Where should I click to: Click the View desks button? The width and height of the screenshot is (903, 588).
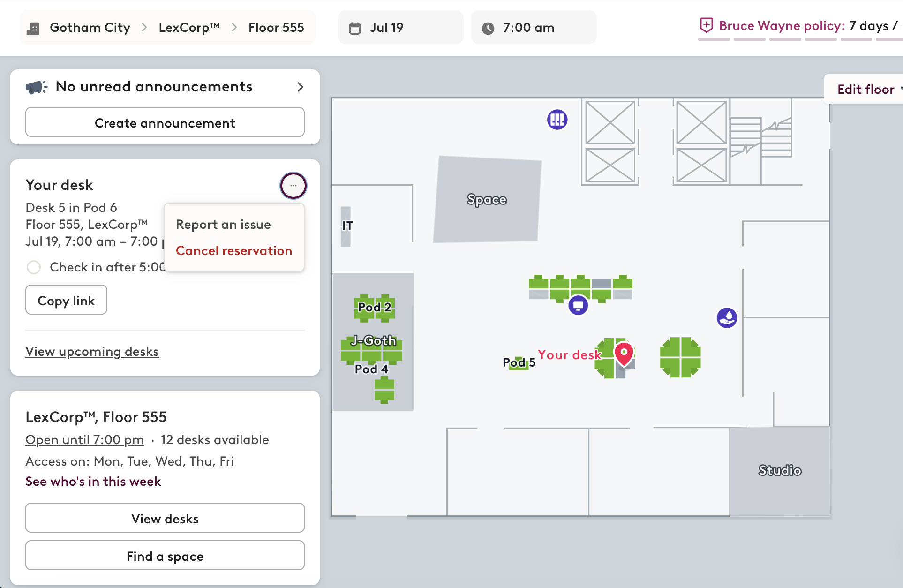165,518
